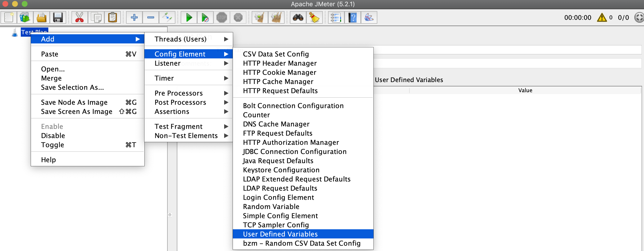Add HTTP Cache Manager element
The image size is (644, 251).
[x=303, y=82]
